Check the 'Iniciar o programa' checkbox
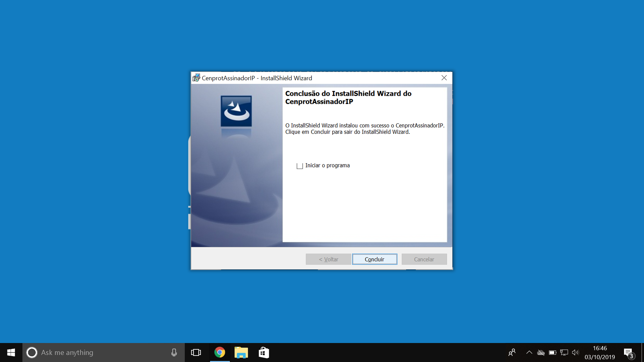 point(300,166)
